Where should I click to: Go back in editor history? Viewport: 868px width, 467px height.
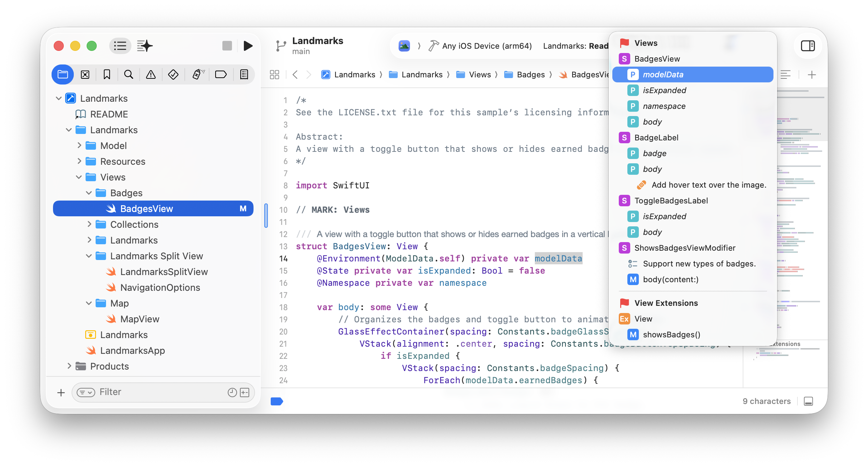[295, 74]
